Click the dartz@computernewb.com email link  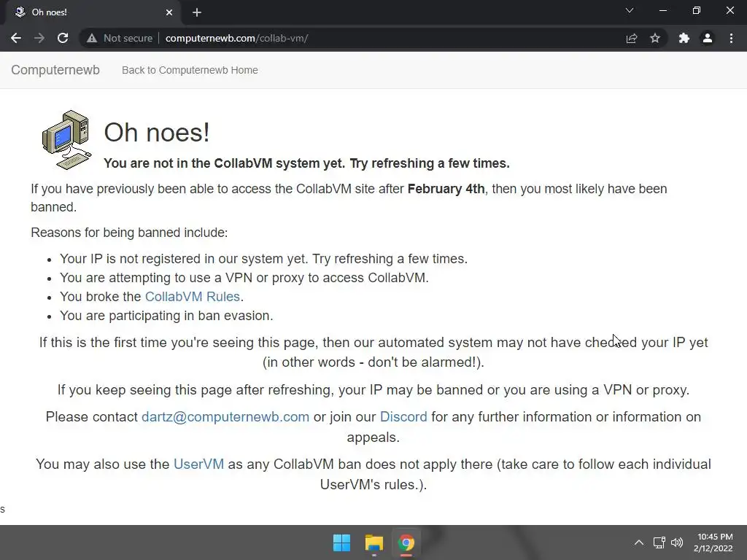coord(225,417)
